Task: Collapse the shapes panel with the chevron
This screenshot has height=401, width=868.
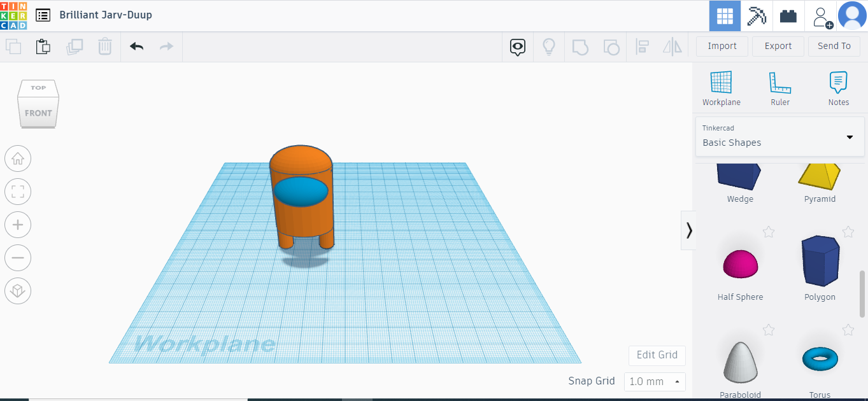Action: (688, 230)
